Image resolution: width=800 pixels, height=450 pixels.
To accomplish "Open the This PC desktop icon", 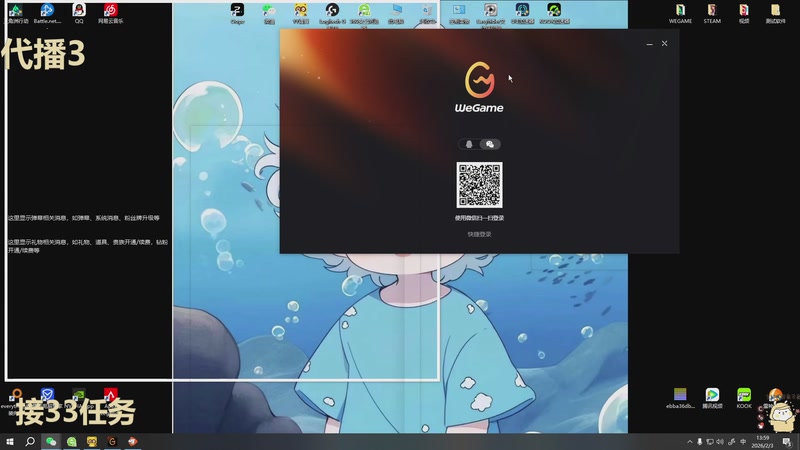I will point(396,13).
